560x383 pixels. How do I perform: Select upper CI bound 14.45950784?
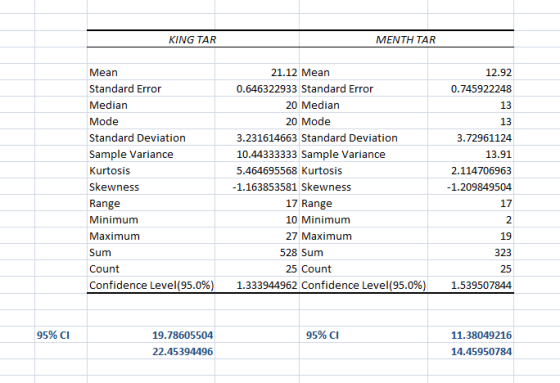coord(481,352)
